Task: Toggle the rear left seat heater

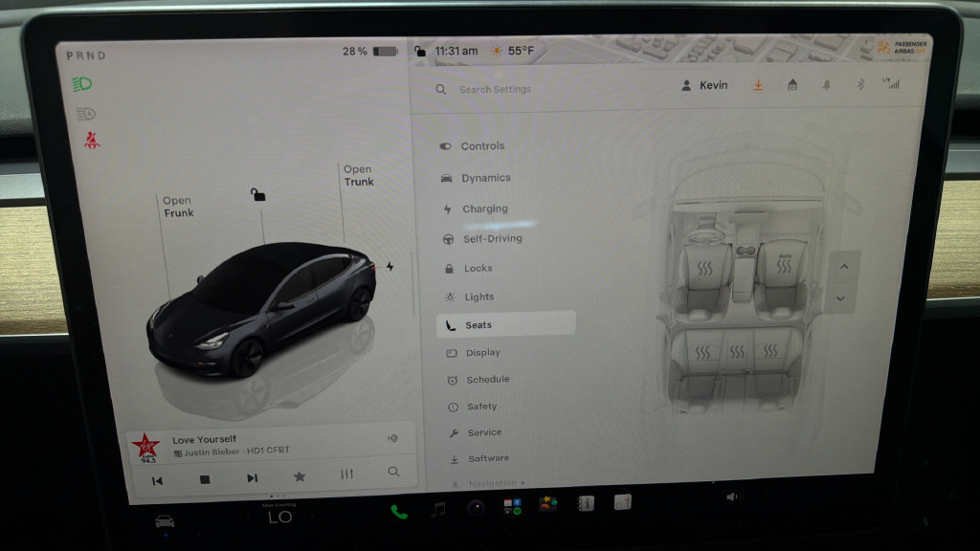Action: (x=702, y=353)
